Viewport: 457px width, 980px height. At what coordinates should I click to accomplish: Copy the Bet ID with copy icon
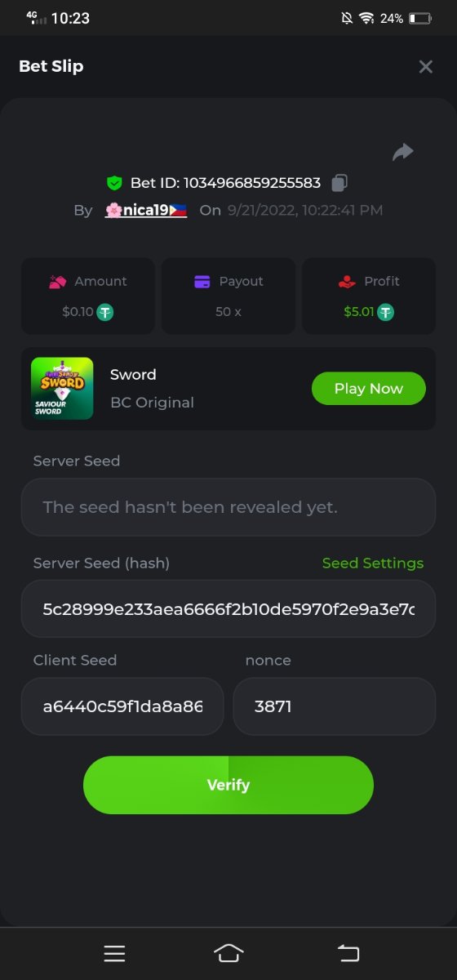tap(340, 183)
